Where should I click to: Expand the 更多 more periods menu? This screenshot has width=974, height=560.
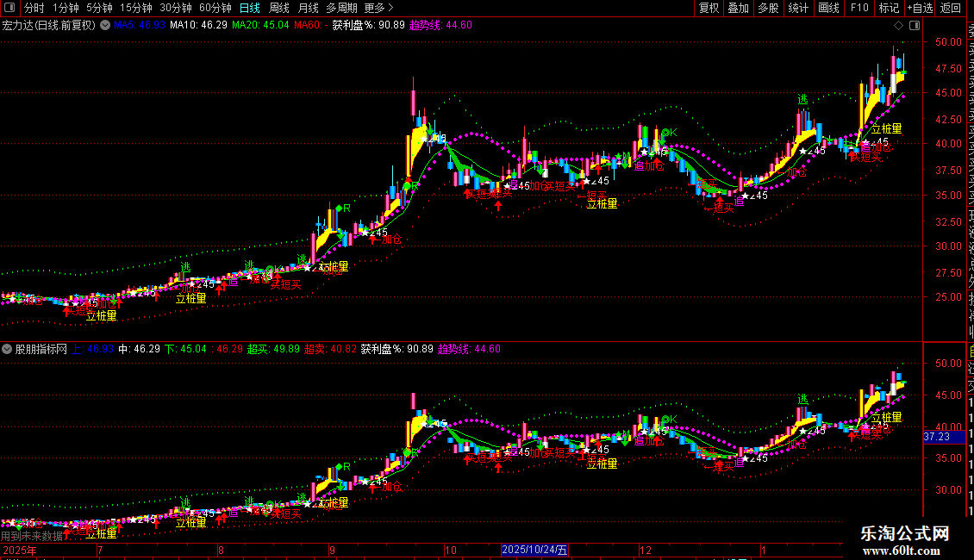(x=379, y=8)
